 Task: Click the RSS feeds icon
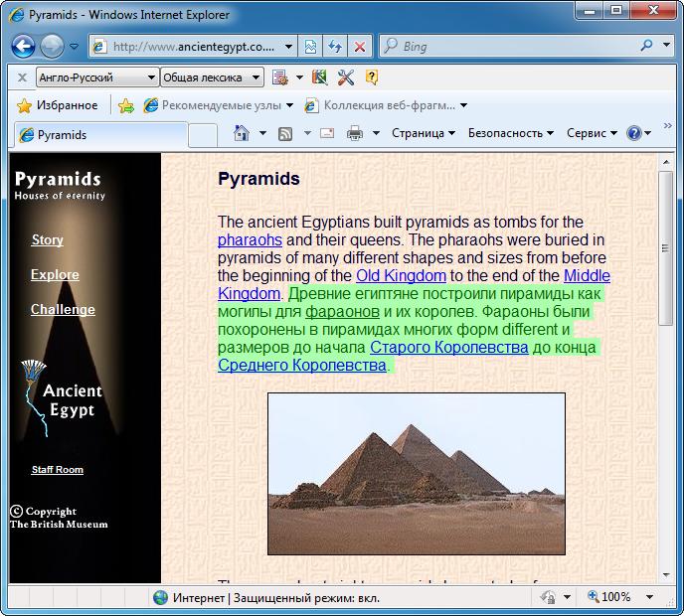click(x=285, y=133)
